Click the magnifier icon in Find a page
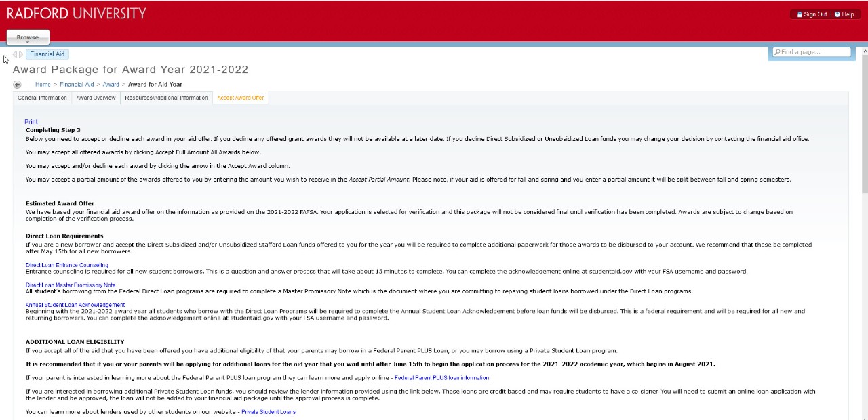The image size is (868, 420). pos(777,52)
